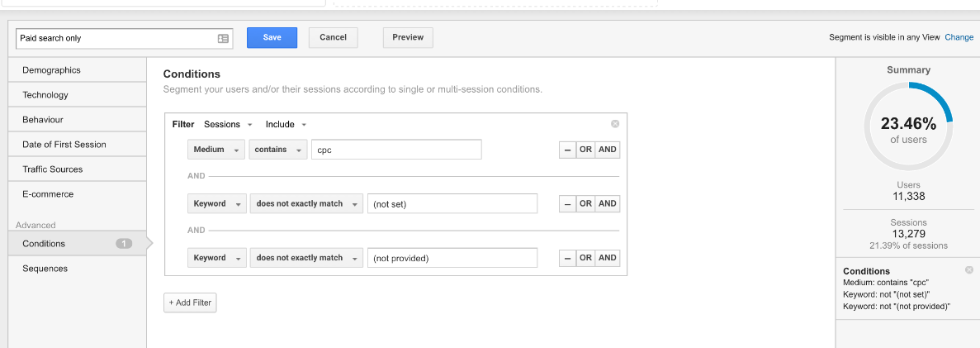
Task: Select the Sequences advanced option
Action: [x=45, y=269]
